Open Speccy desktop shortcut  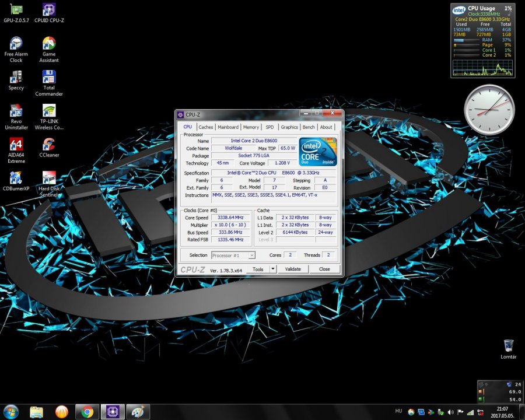16,77
